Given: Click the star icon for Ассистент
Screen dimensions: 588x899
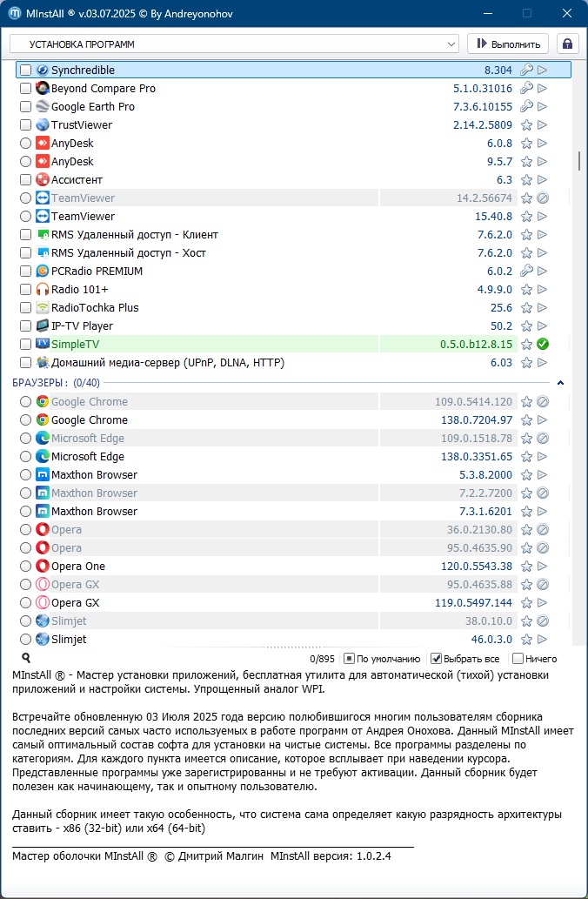Looking at the screenshot, I should [526, 180].
